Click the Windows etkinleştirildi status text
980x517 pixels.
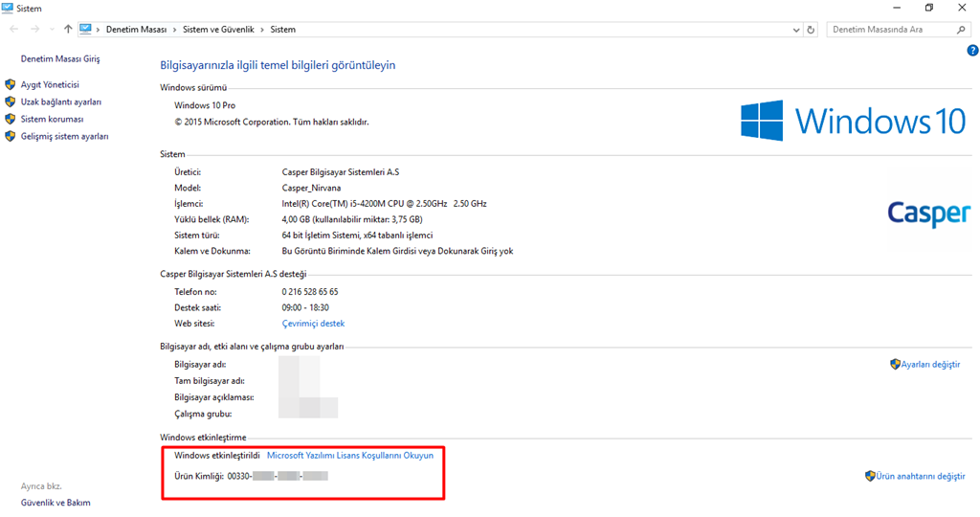[217, 456]
